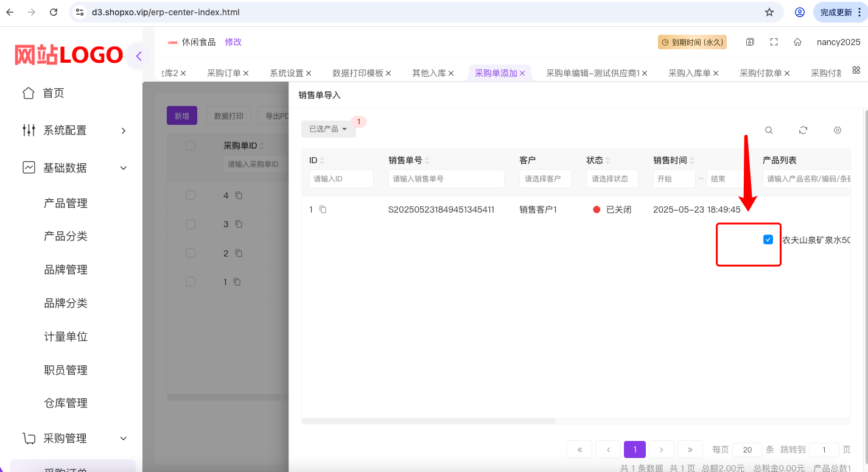Image resolution: width=868 pixels, height=472 pixels.
Task: Toggle fullscreen icon in the header
Action: 774,42
